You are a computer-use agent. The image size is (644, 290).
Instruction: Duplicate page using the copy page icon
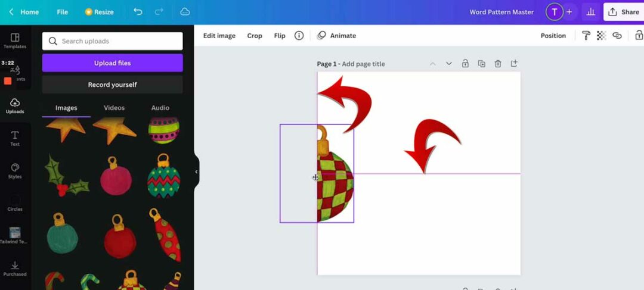[481, 64]
